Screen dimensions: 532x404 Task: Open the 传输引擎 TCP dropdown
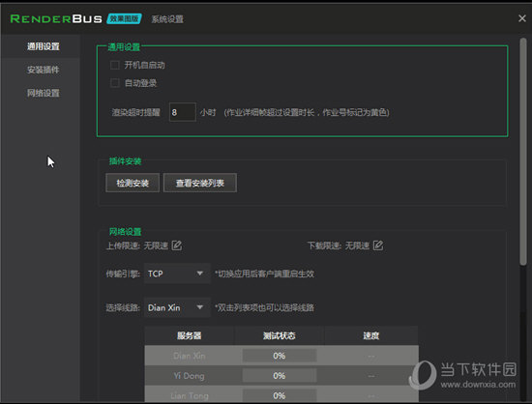[x=177, y=274]
